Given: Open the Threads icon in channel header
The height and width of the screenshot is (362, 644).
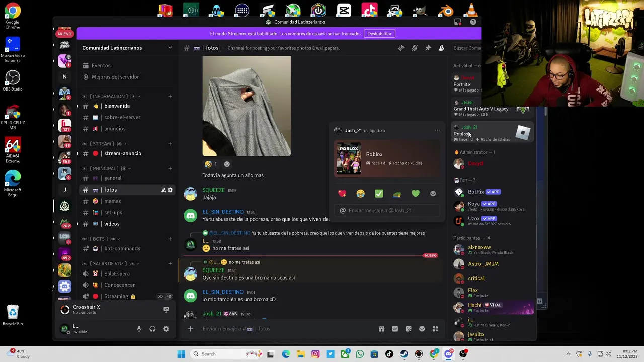Looking at the screenshot, I should (401, 48).
